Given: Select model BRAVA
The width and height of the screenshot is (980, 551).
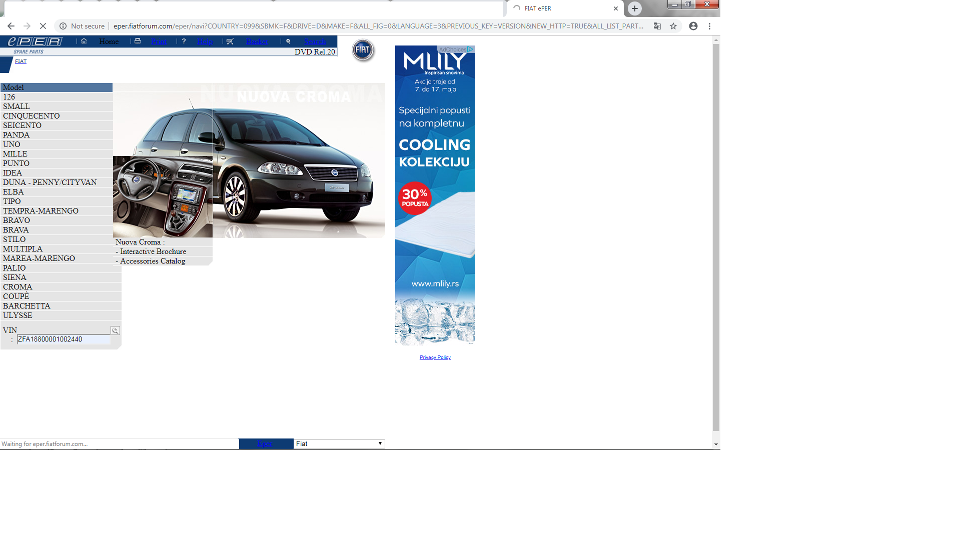Looking at the screenshot, I should click(x=57, y=230).
